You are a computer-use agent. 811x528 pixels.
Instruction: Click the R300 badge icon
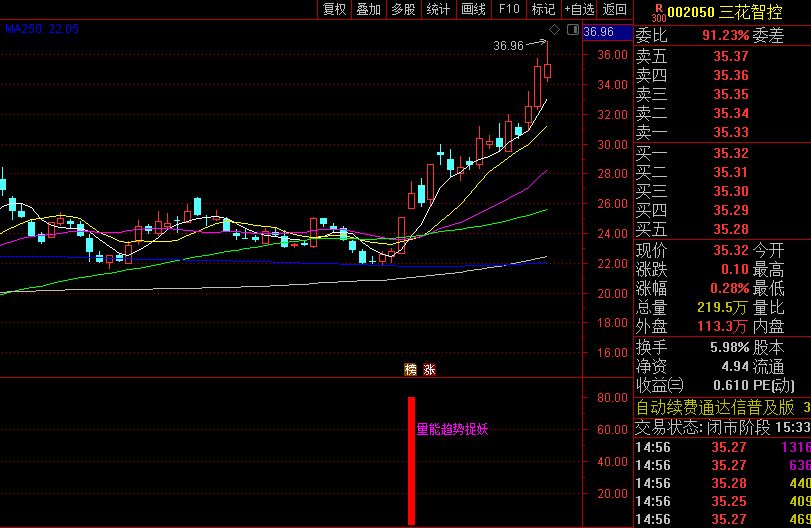click(658, 13)
